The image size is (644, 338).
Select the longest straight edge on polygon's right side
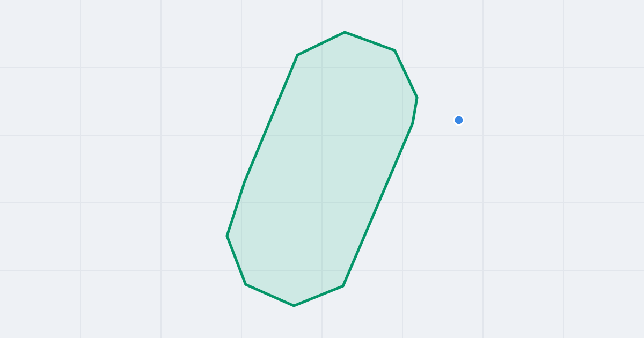[x=378, y=205]
